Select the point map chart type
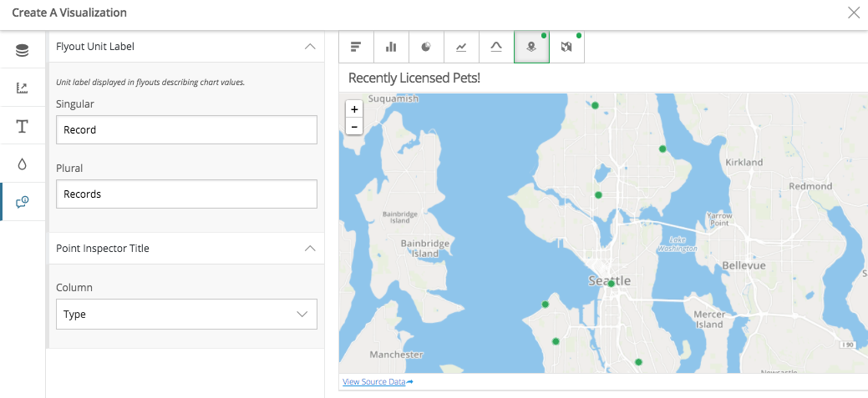 (531, 47)
